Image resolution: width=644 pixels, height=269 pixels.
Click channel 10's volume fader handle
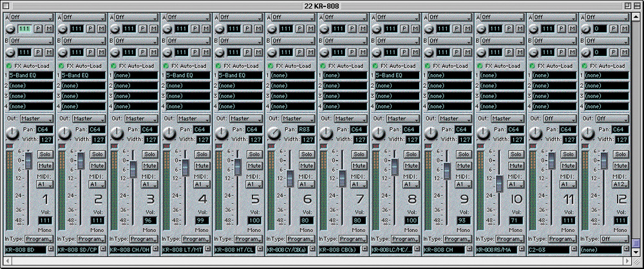[500, 183]
